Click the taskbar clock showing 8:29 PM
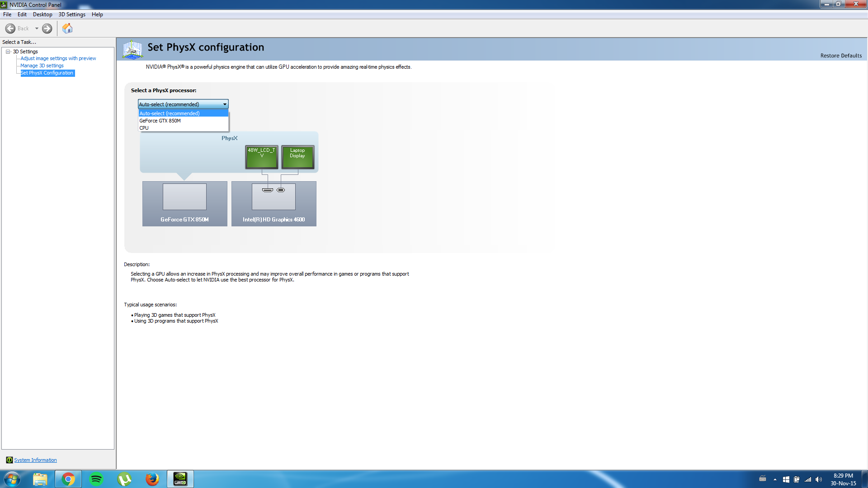The height and width of the screenshot is (488, 868). pos(843,479)
